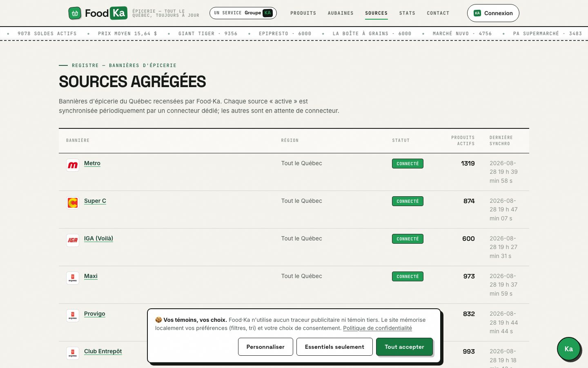The width and height of the screenshot is (588, 368).
Task: Click the Super C logo icon
Action: tap(73, 203)
